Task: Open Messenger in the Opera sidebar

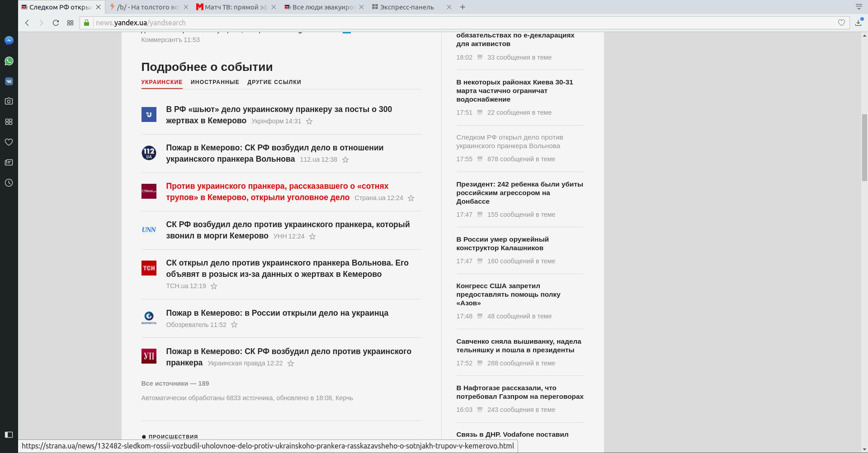Action: [9, 41]
